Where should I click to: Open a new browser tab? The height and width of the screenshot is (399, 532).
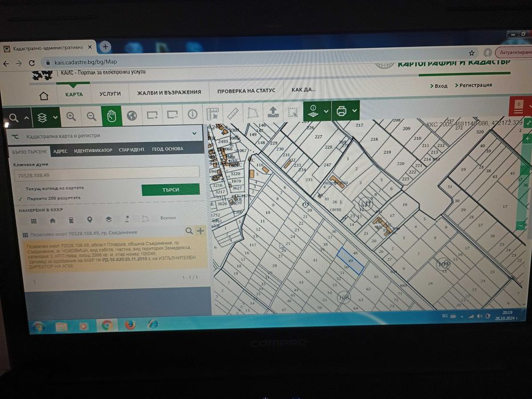click(105, 47)
